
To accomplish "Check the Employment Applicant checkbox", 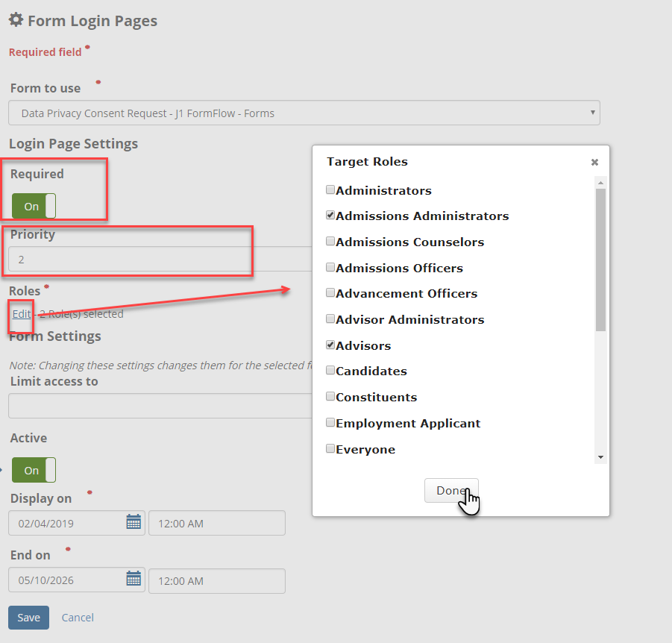I will point(330,421).
